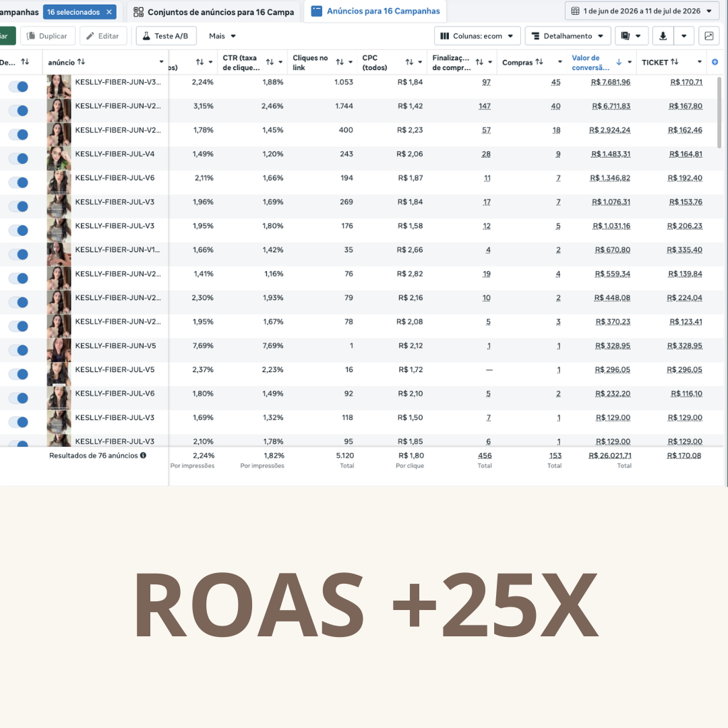Show info for Resultados de 76 anúncios
The image size is (728, 728).
pyautogui.click(x=143, y=456)
